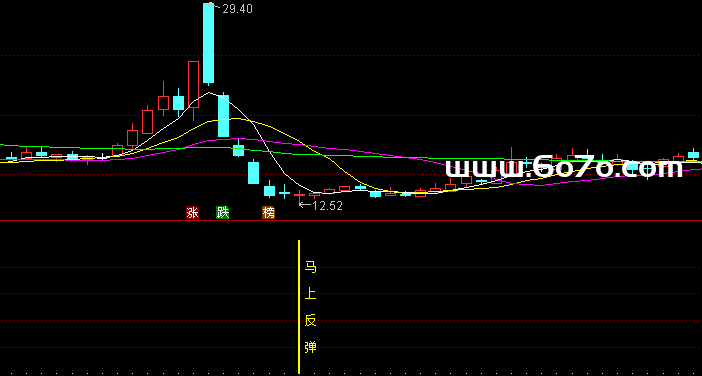Click the green long-term average line at left edge

(3, 145)
